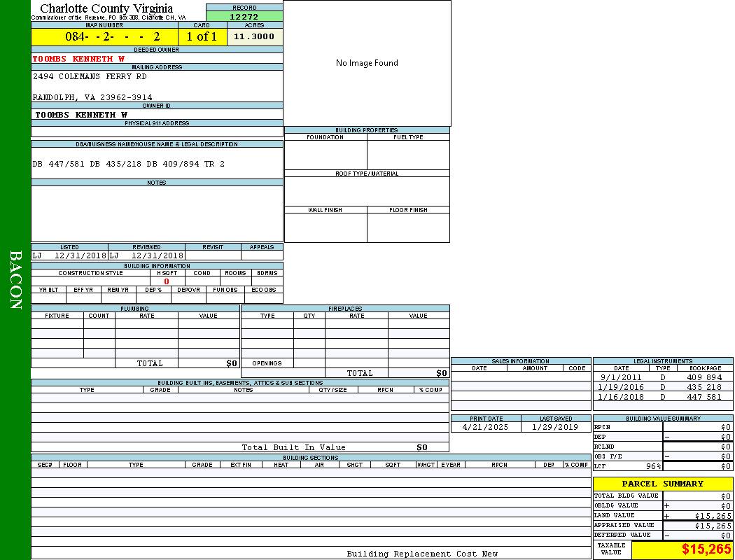Click the green BACON sidebar label
Screen dimensions: 735x560
15,280
